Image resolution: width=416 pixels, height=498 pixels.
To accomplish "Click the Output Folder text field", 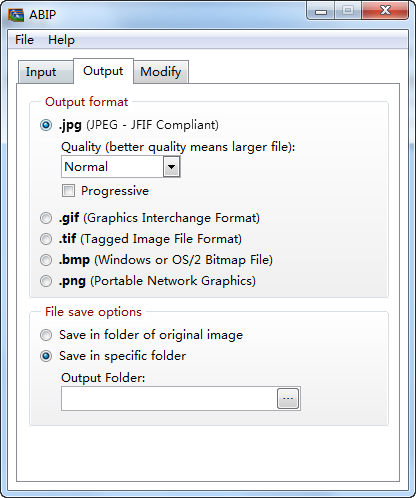I will 169,398.
